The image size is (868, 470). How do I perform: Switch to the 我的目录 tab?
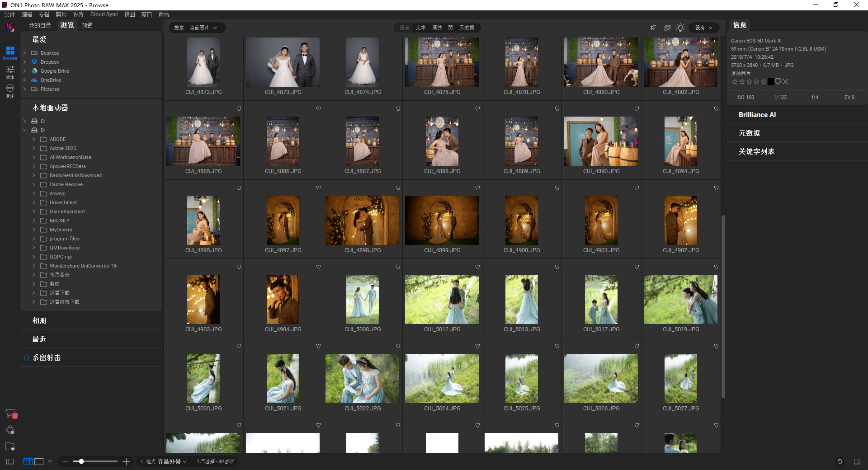tap(40, 25)
